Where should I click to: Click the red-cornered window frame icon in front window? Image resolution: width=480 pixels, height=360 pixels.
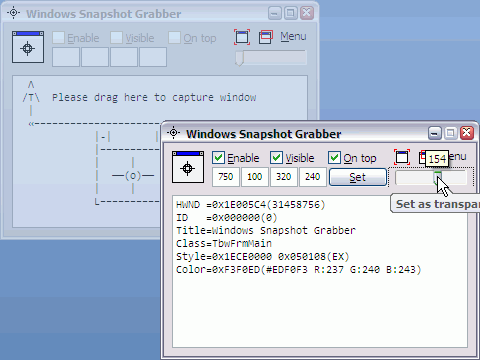[x=402, y=157]
